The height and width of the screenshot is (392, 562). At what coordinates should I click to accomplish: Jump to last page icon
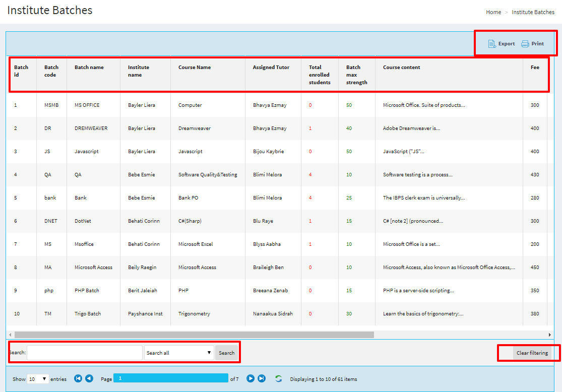click(x=262, y=378)
